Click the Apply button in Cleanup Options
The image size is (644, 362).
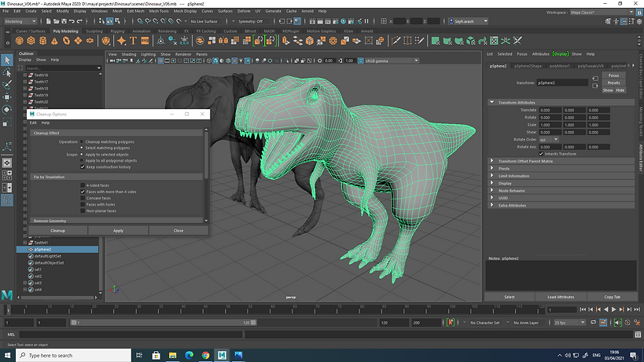(118, 231)
